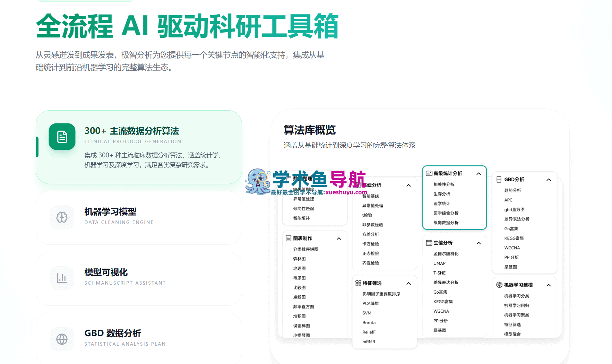
Task: Open t检验 in 基线分析
Action: [x=367, y=215]
